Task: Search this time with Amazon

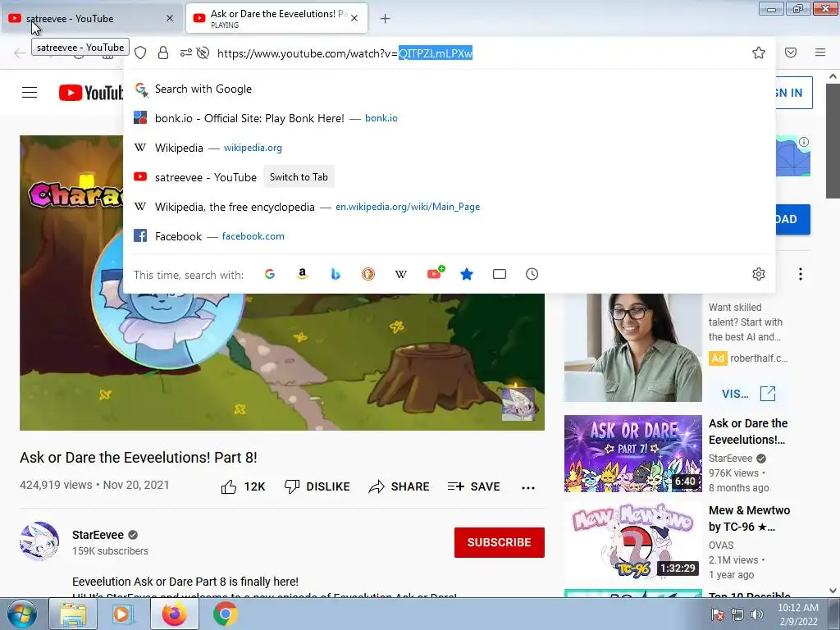Action: [303, 274]
